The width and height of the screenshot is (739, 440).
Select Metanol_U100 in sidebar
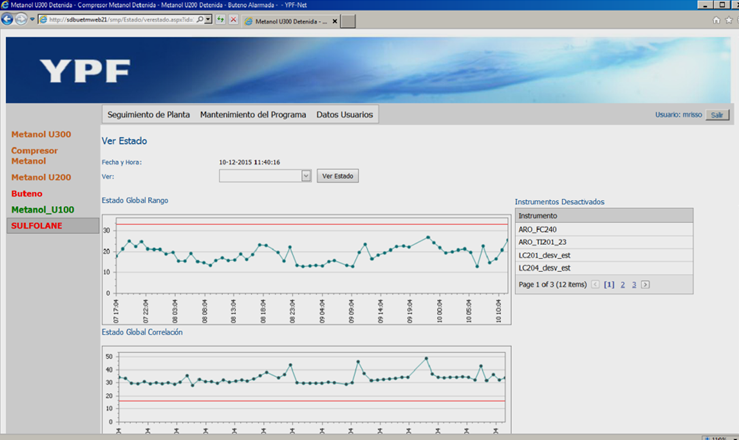(x=43, y=210)
